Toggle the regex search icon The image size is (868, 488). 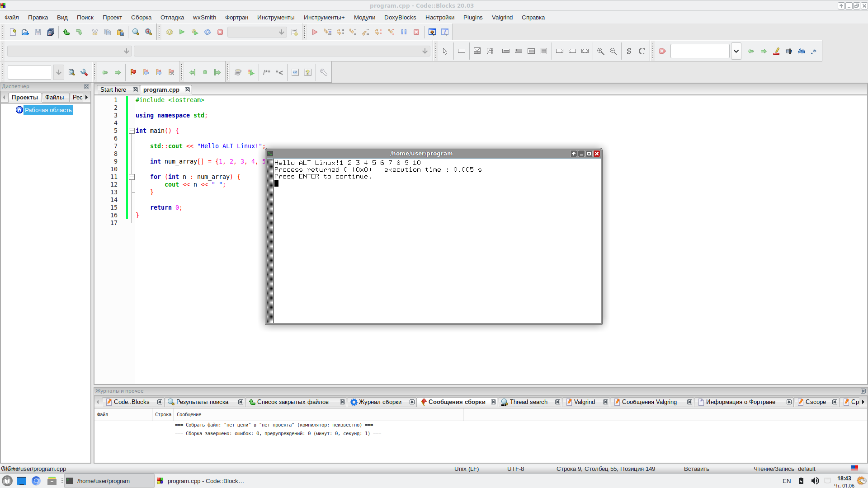tap(814, 51)
